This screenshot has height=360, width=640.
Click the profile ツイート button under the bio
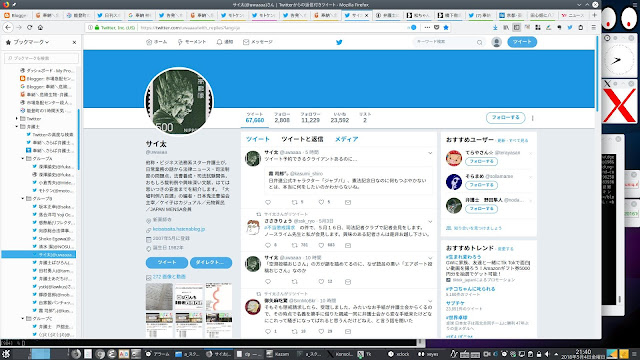tap(167, 262)
